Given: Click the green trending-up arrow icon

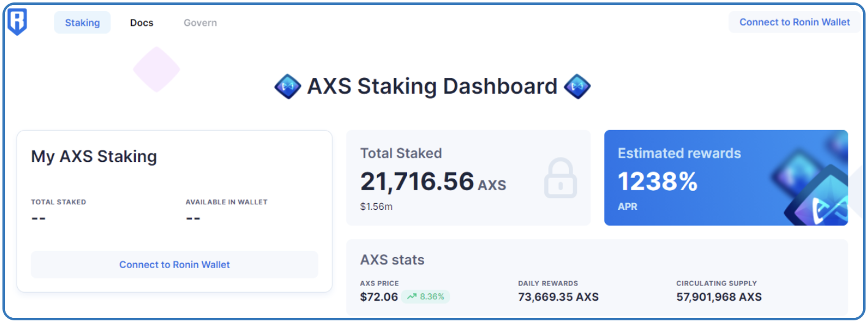Looking at the screenshot, I should click(x=411, y=296).
